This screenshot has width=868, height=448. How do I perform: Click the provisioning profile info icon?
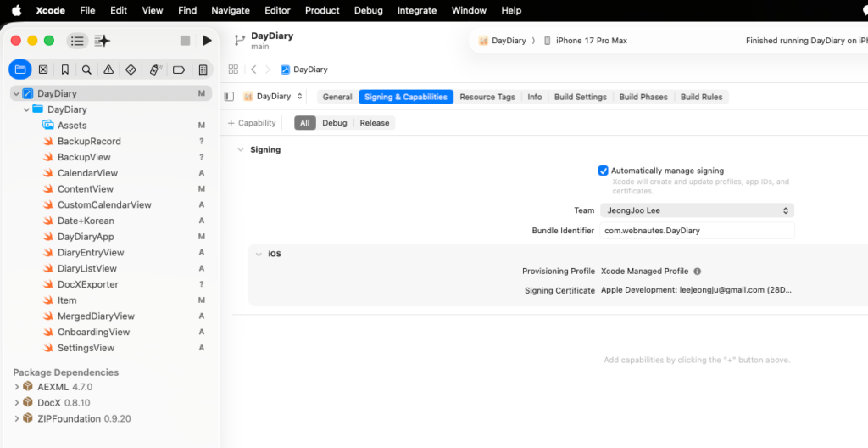[697, 272]
